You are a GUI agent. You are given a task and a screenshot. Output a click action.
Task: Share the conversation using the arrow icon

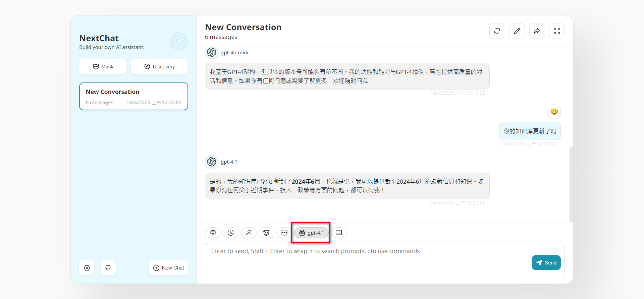point(537,31)
